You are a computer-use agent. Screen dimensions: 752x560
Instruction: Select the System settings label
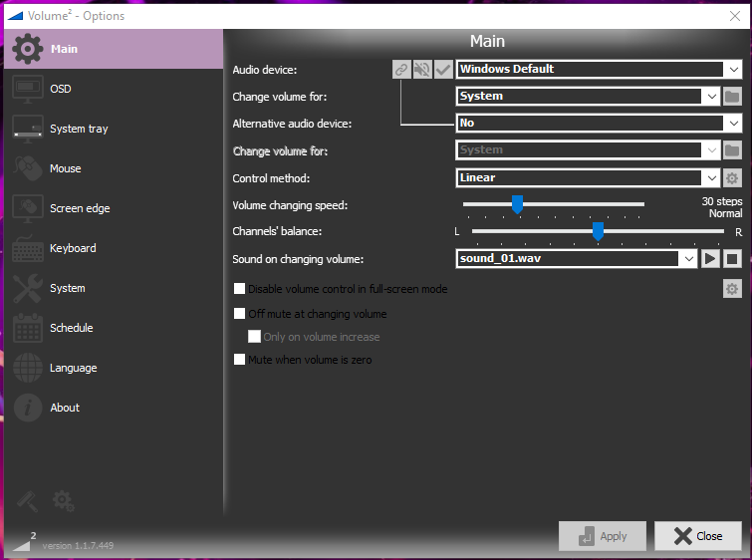point(68,288)
